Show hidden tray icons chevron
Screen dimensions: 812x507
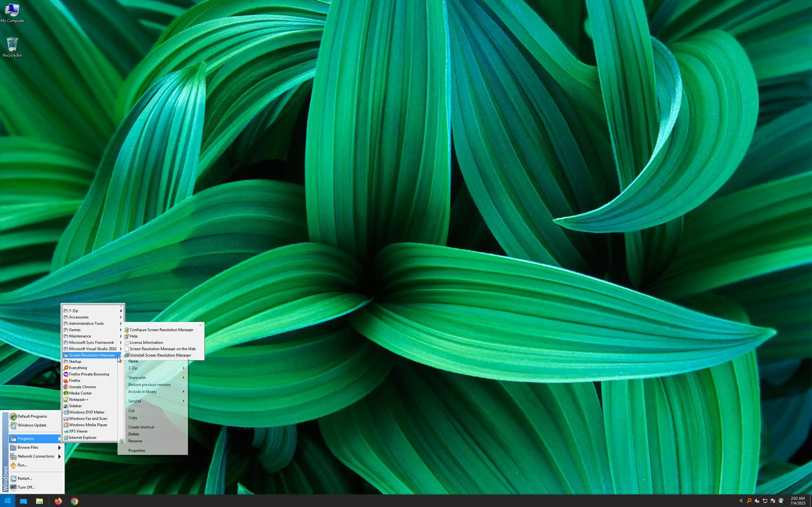click(x=741, y=501)
